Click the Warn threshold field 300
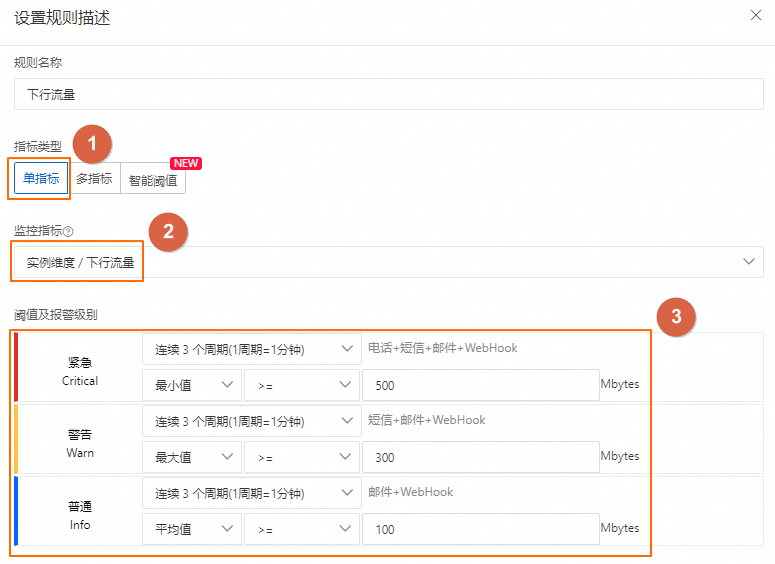775x564 pixels. [480, 457]
